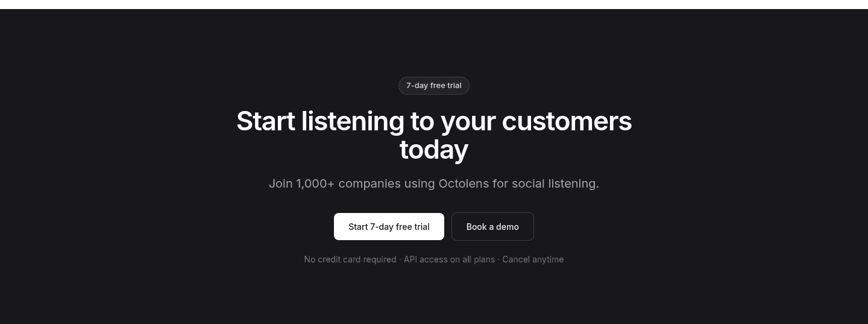Click the "Cancel anytime" note
Viewport: 868px width, 324px height.
(x=533, y=259)
